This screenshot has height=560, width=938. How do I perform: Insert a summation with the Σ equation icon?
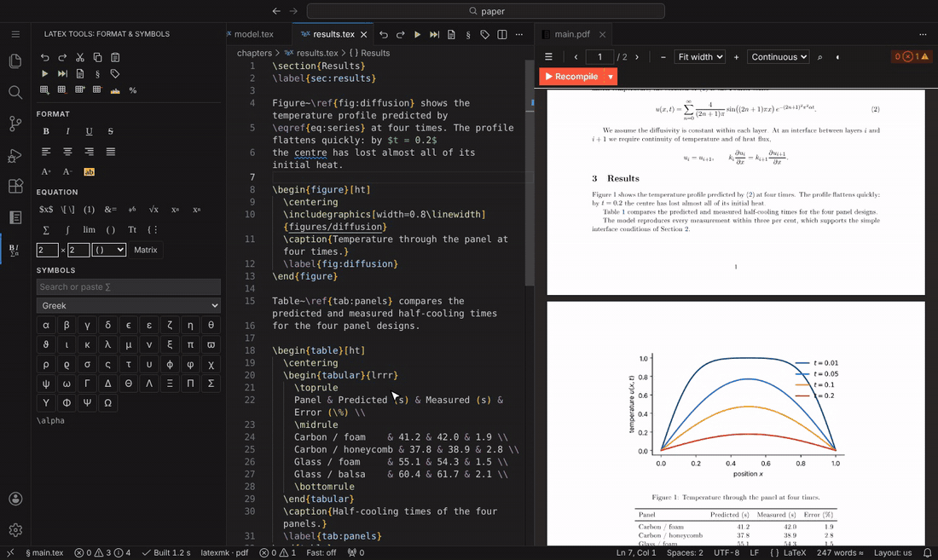click(x=46, y=229)
